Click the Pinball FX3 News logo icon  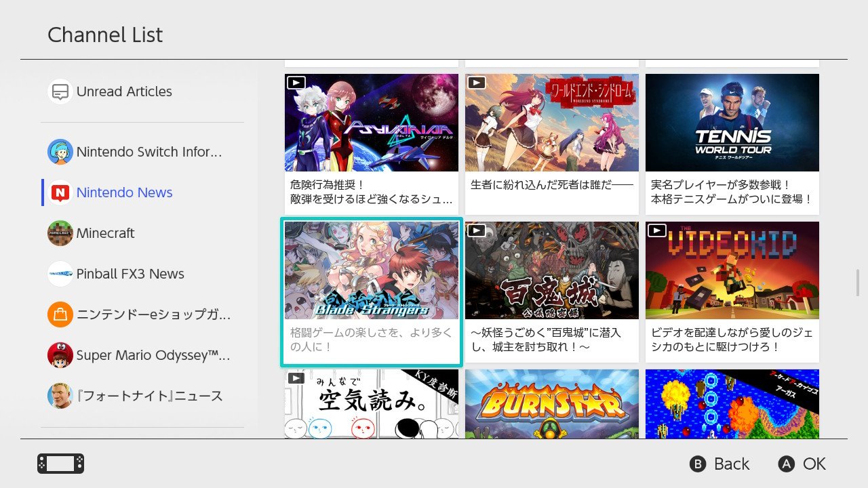pos(60,274)
